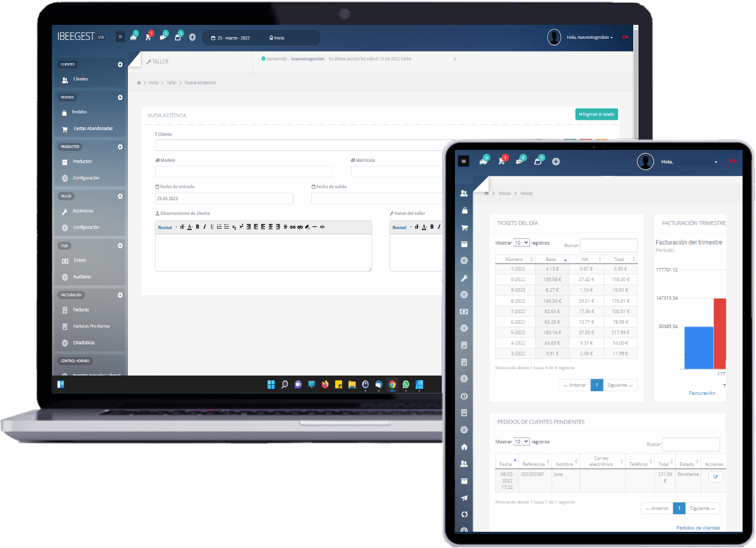Toggle the tablet hamburger menu icon
Viewport: 756px width, 548px height.
463,161
